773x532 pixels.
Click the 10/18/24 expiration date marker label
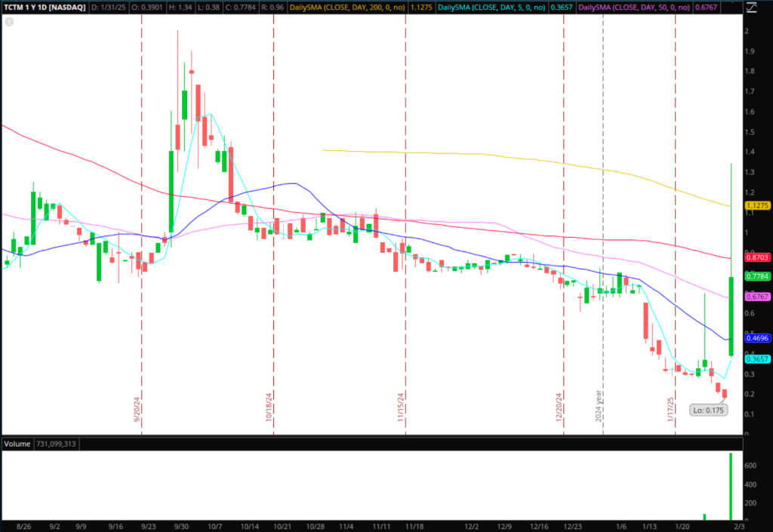point(269,407)
